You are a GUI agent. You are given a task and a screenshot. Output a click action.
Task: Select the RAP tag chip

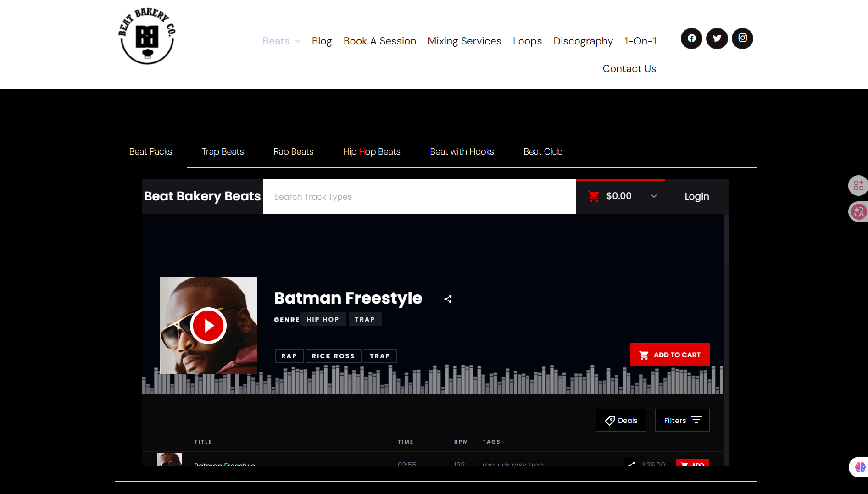(x=289, y=356)
